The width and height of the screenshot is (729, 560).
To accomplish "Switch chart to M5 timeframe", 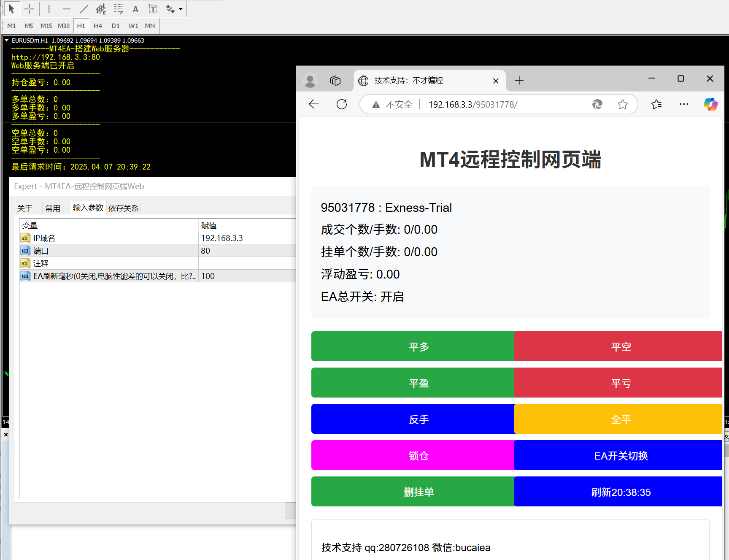I will (x=29, y=26).
